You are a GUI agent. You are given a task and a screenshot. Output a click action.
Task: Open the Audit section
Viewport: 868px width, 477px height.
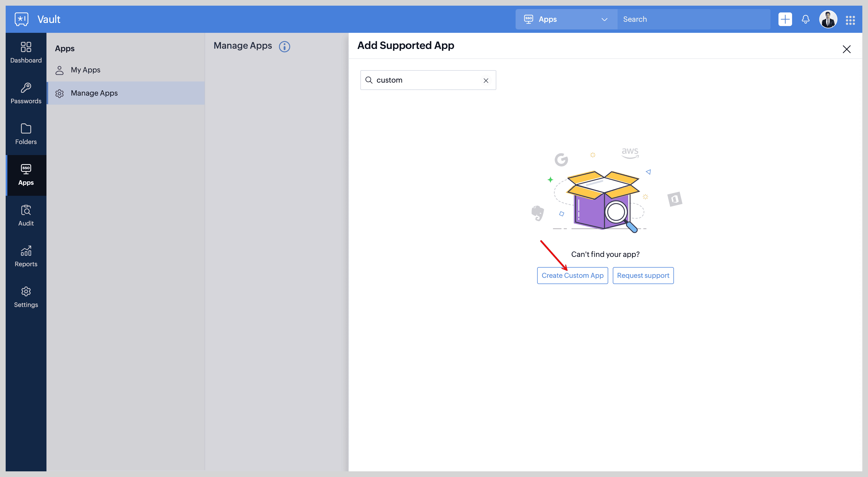click(26, 215)
